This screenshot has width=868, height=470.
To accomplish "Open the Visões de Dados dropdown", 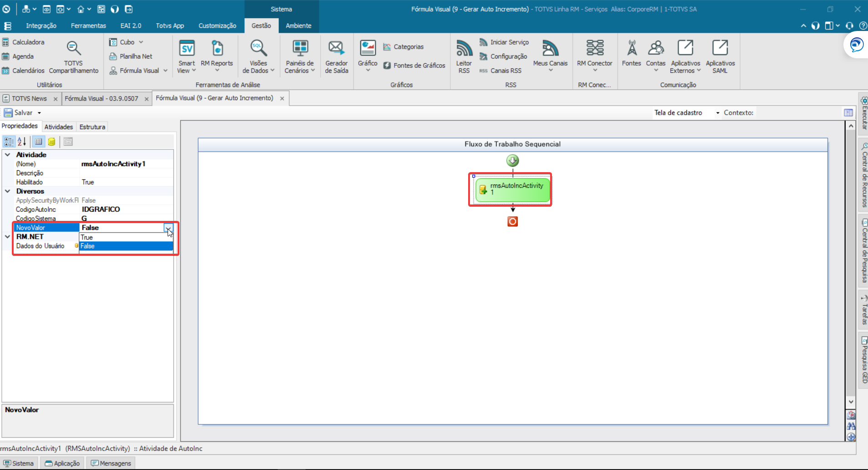I will pos(258,57).
